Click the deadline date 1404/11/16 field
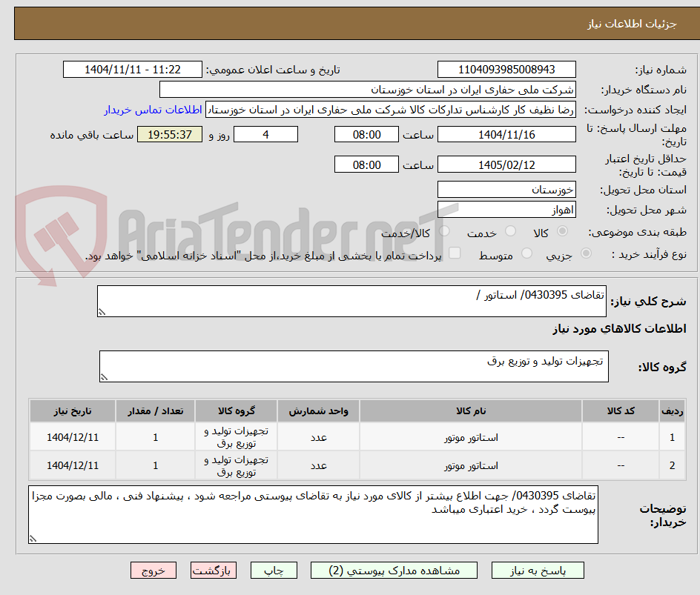Image resolution: width=700 pixels, height=595 pixels. pyautogui.click(x=506, y=134)
